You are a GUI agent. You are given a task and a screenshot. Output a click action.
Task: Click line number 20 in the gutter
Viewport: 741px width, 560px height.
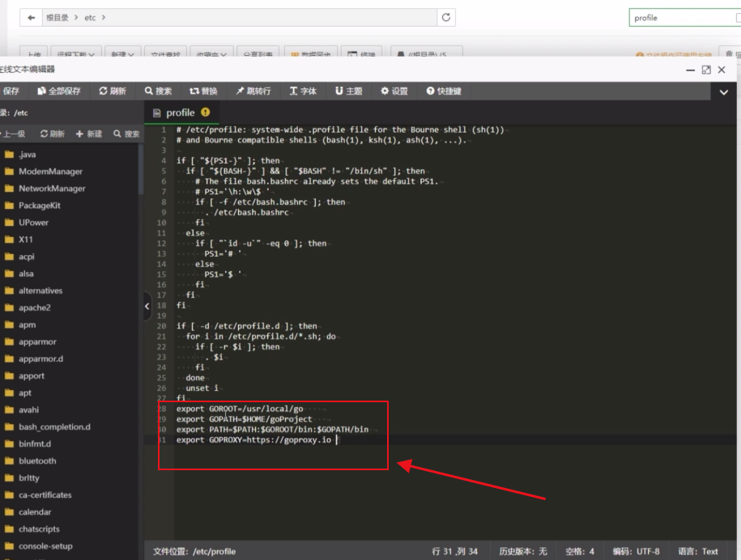click(162, 326)
